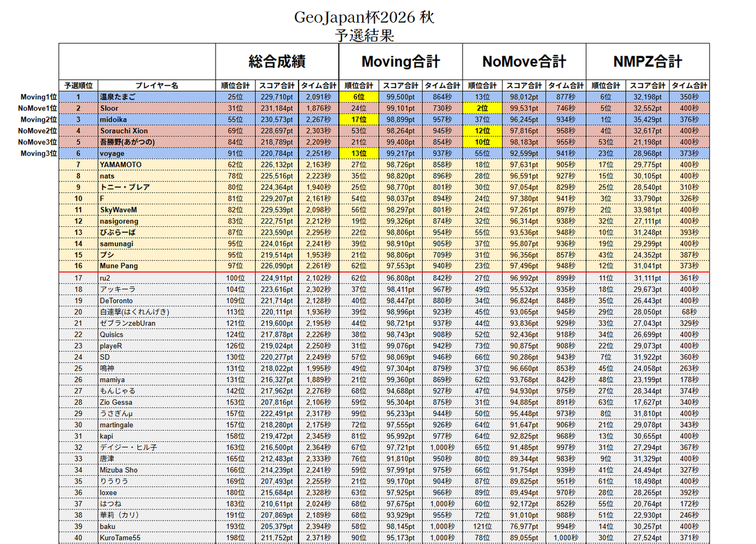
Task: Select player name 'Zio Gessa'
Action: 115,402
